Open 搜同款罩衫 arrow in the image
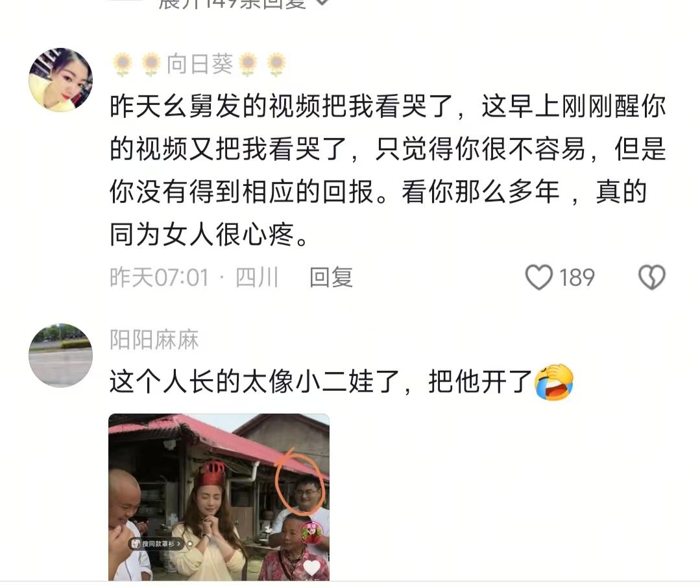Image resolution: width=700 pixels, height=588 pixels. coord(178,544)
